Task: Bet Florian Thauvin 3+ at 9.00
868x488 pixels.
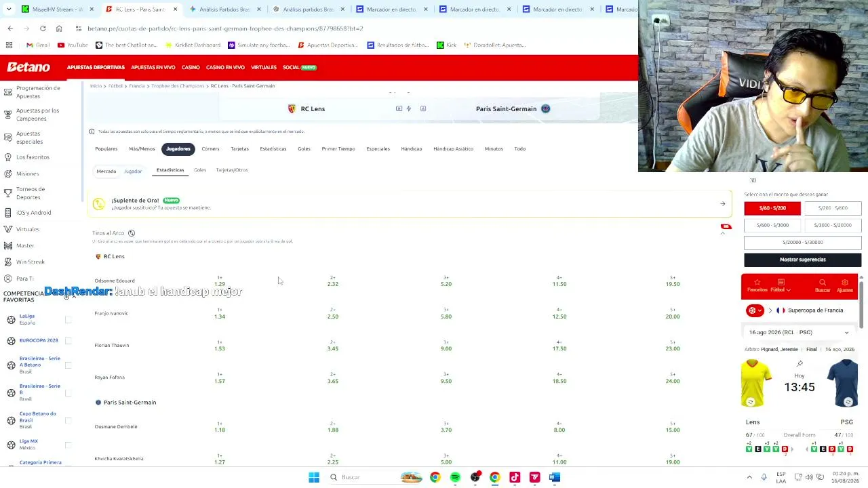Action: (x=446, y=346)
